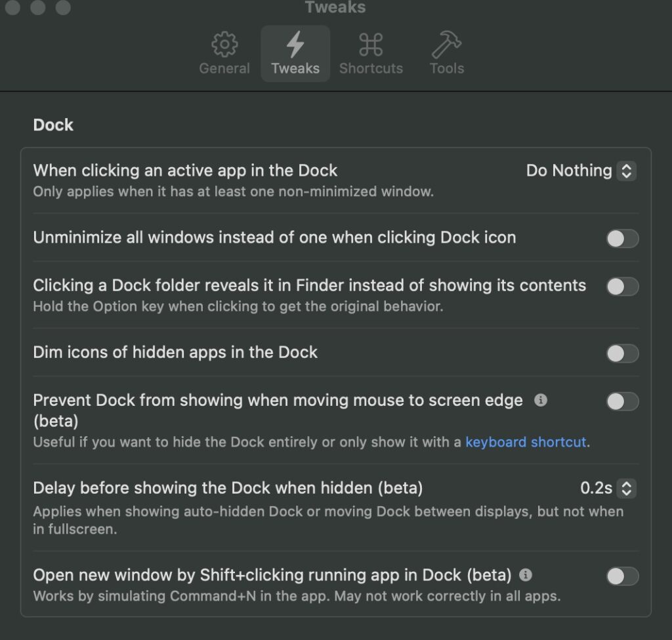Switch to the Shortcuts tab label

coord(371,69)
